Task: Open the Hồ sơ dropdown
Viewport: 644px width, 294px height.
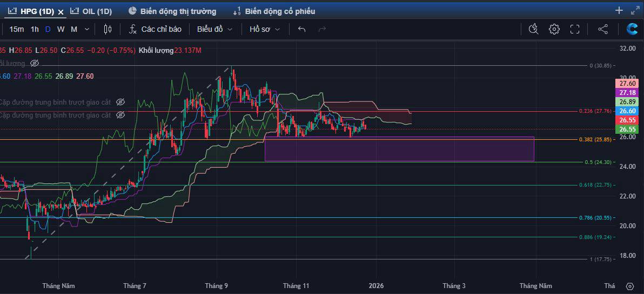Action: click(x=264, y=29)
